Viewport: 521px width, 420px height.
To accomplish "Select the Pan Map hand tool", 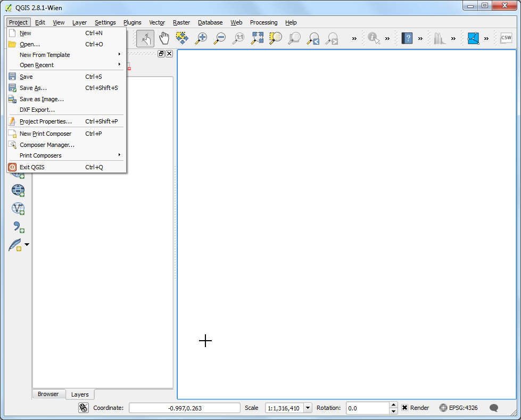I will (x=164, y=38).
